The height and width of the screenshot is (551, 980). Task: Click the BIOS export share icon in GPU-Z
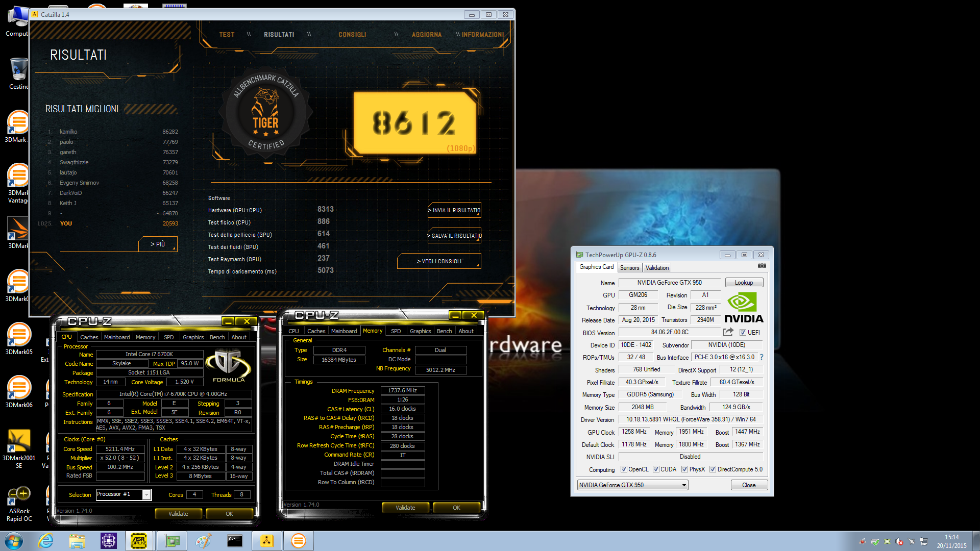pyautogui.click(x=728, y=332)
